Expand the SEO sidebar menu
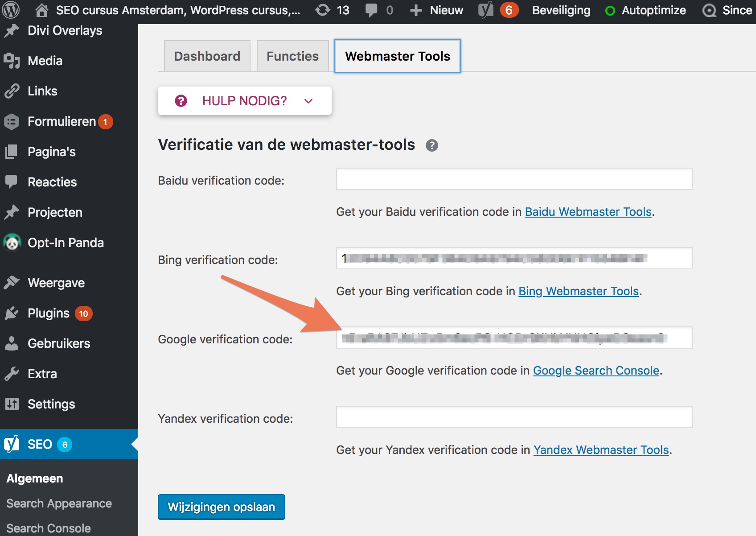 point(69,444)
